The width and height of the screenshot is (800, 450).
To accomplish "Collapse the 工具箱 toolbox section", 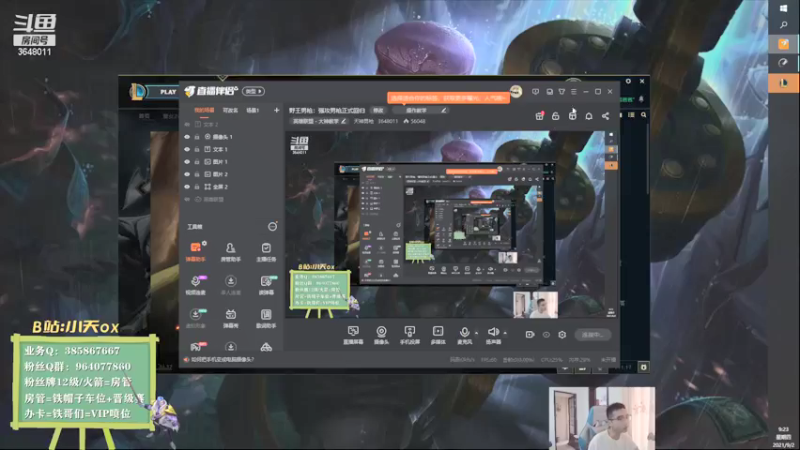I will [x=272, y=227].
